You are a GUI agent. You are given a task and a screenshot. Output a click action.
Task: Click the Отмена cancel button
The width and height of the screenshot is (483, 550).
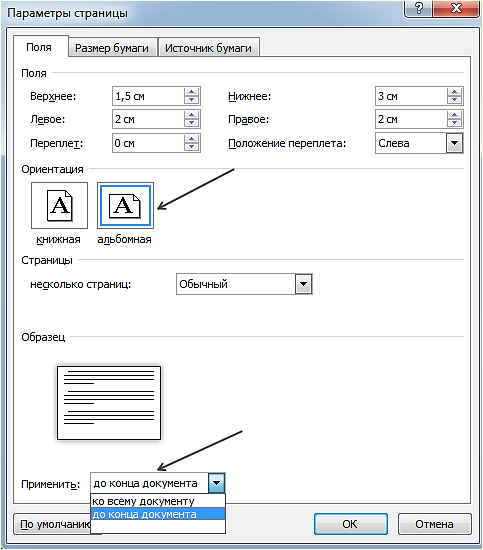click(x=434, y=524)
